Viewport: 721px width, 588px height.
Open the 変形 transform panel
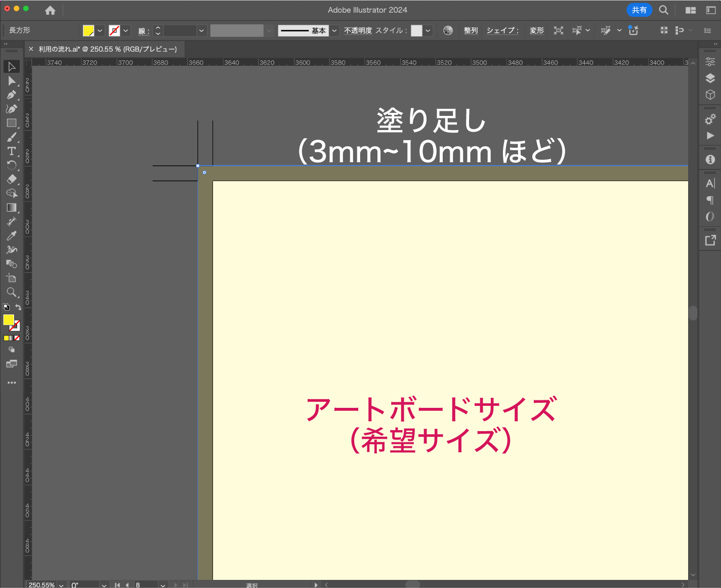[536, 31]
